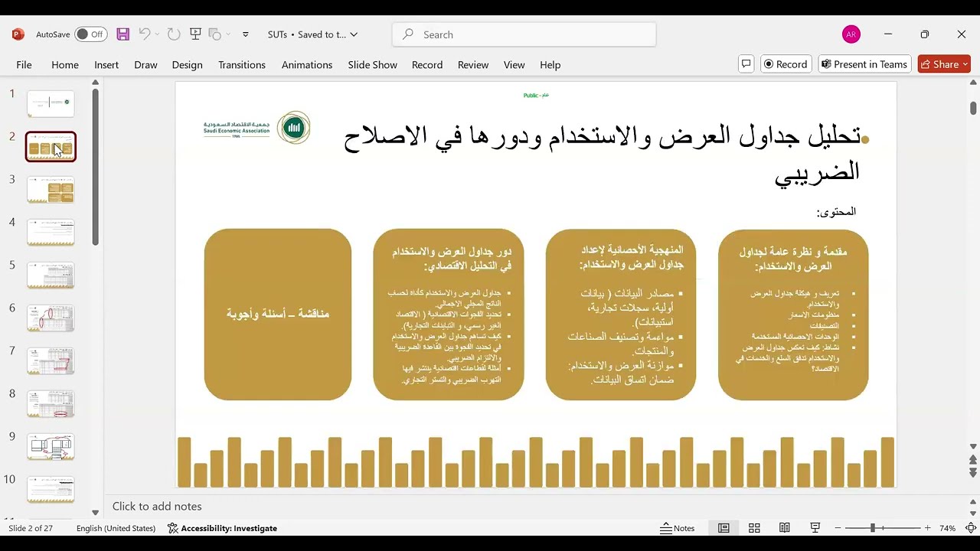The height and width of the screenshot is (551, 980).
Task: Open the Undo history dropdown arrow
Action: [157, 34]
